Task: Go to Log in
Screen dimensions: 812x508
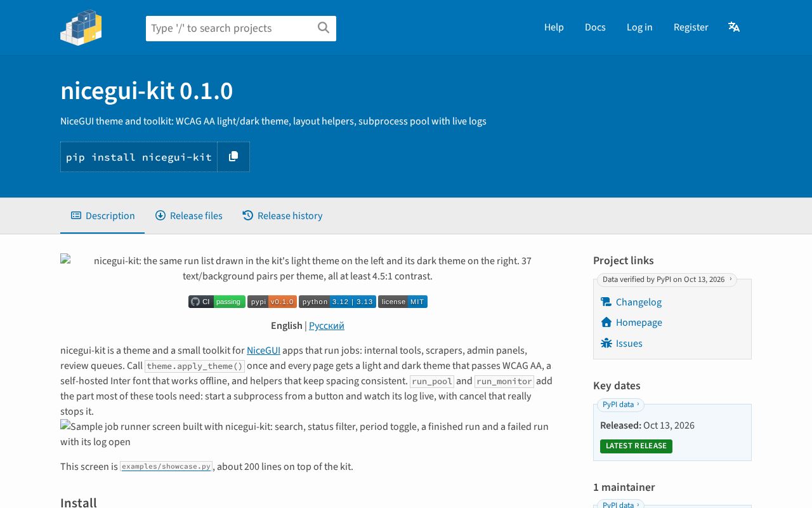Action: tap(639, 27)
